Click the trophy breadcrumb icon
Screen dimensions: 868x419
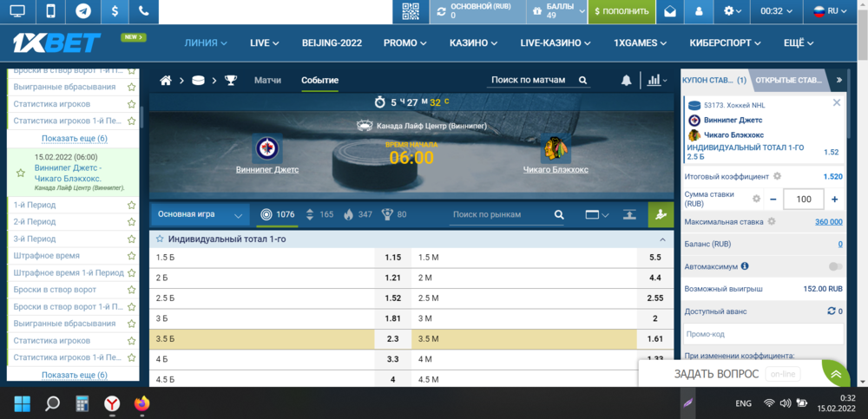[230, 81]
